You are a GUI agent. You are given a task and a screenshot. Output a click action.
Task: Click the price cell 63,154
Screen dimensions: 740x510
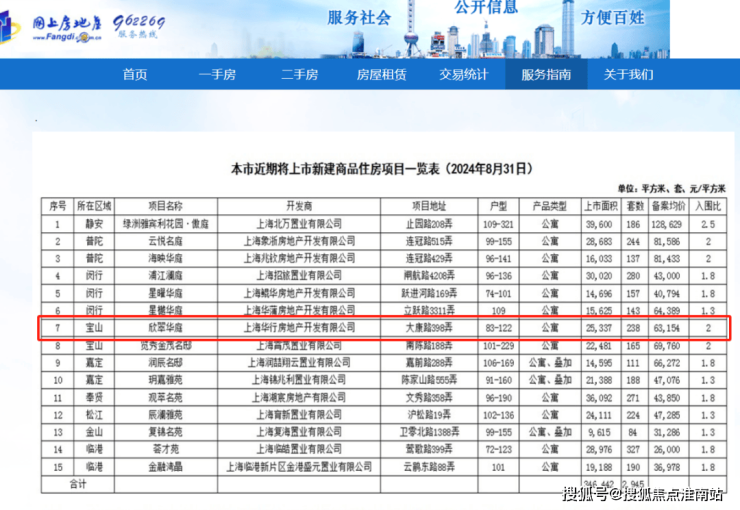pyautogui.click(x=666, y=328)
